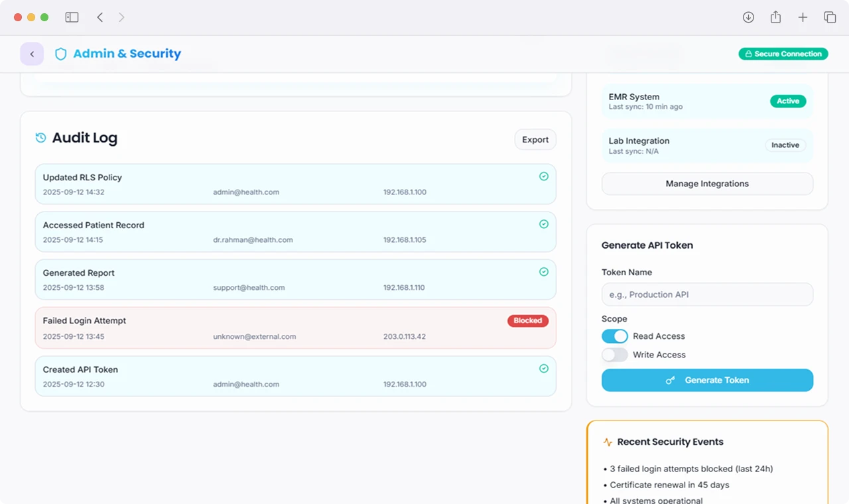Click the check icon on Created API Token row

(x=544, y=368)
